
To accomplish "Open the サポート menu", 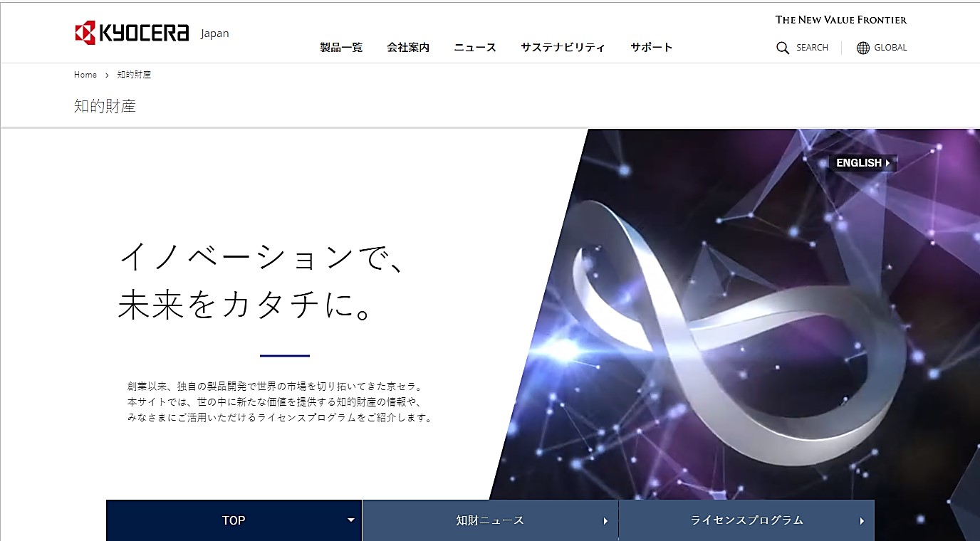I will pos(651,48).
